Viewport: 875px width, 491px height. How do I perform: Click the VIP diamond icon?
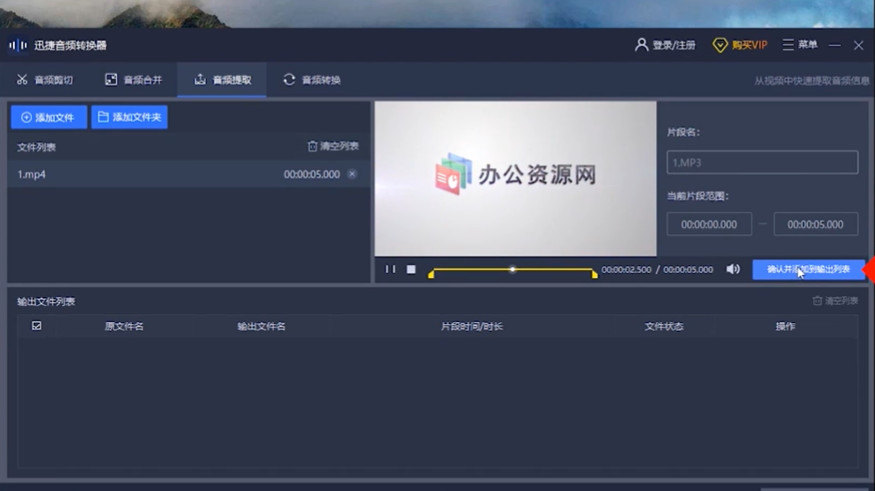(x=720, y=45)
